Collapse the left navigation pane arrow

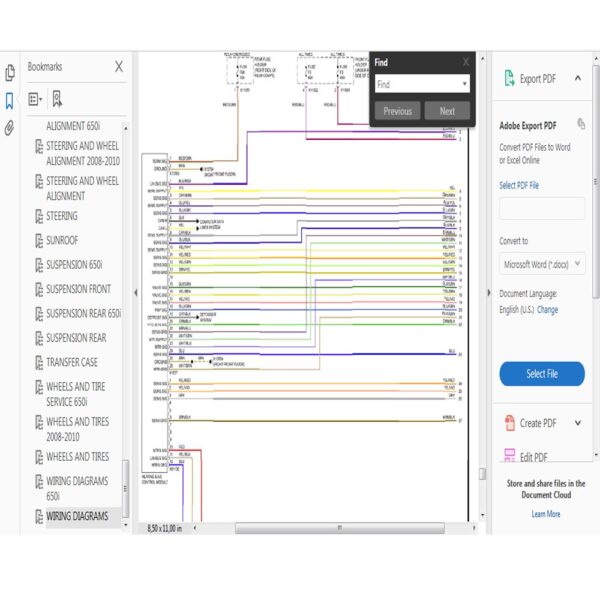136,293
